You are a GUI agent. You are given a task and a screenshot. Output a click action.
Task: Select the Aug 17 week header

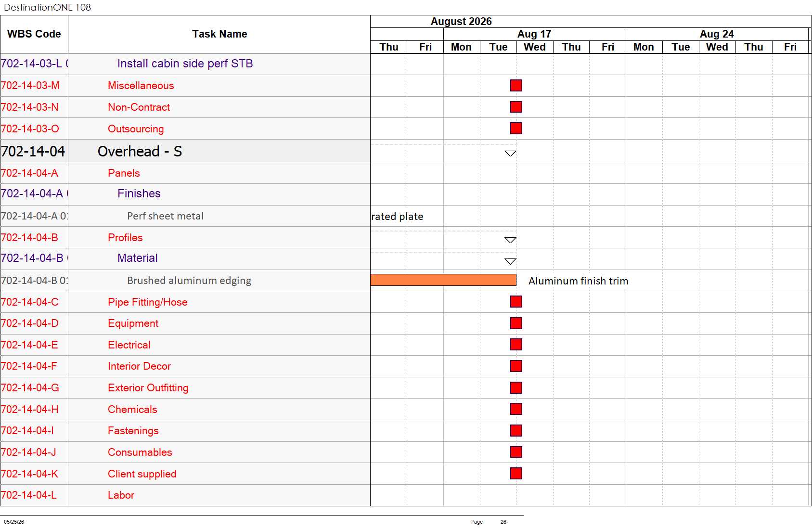coord(534,34)
